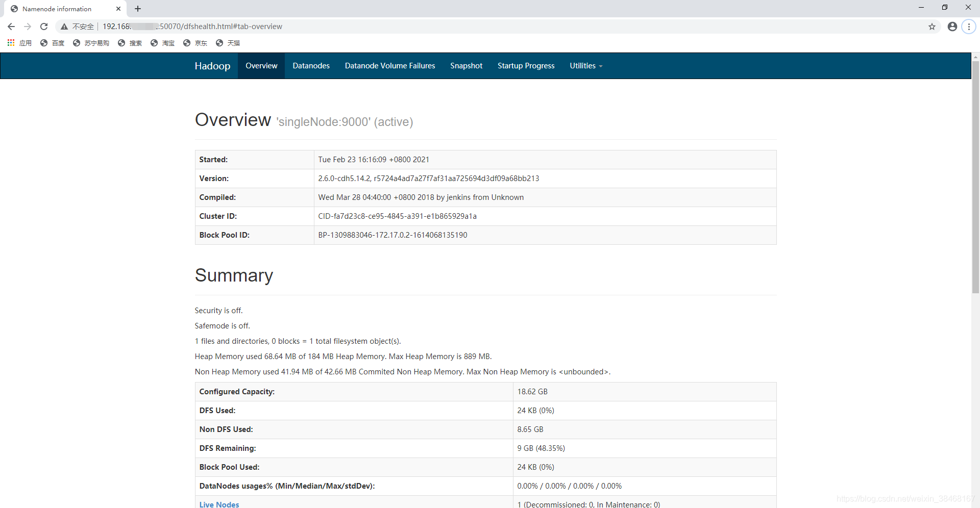The height and width of the screenshot is (508, 980).
Task: Click the not-secure warning icon
Action: [x=64, y=27]
